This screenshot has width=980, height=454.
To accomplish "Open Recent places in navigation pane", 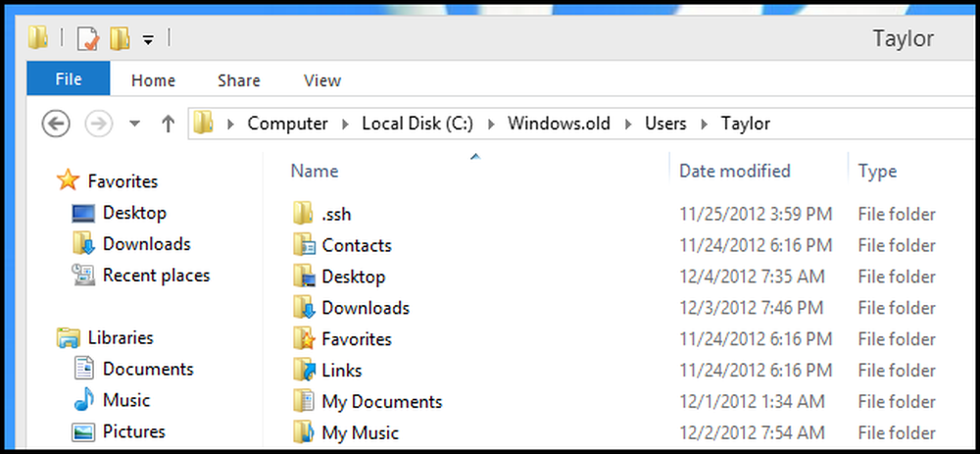I will point(156,276).
